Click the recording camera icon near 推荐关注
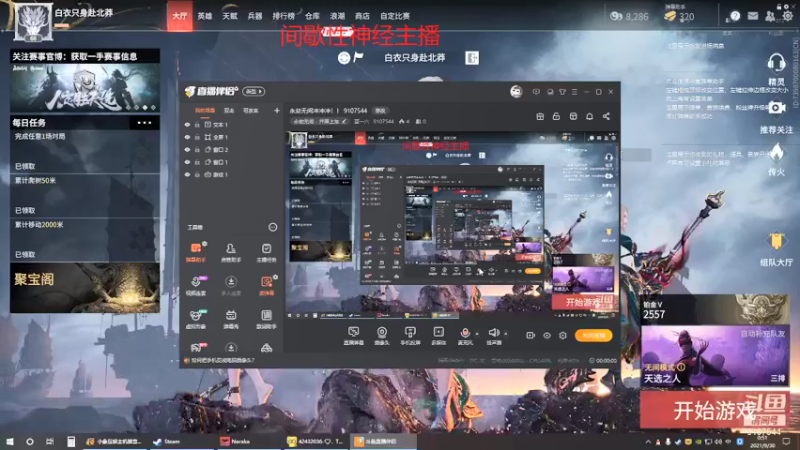 (x=776, y=108)
